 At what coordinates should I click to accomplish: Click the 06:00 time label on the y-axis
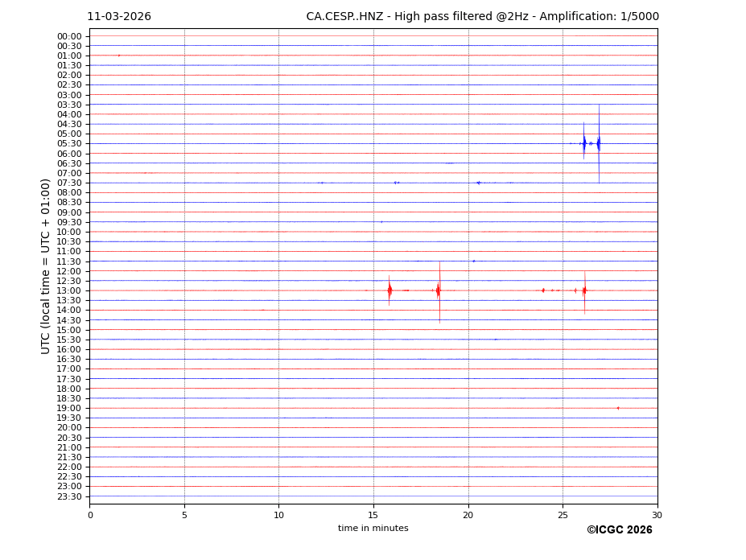click(x=69, y=154)
